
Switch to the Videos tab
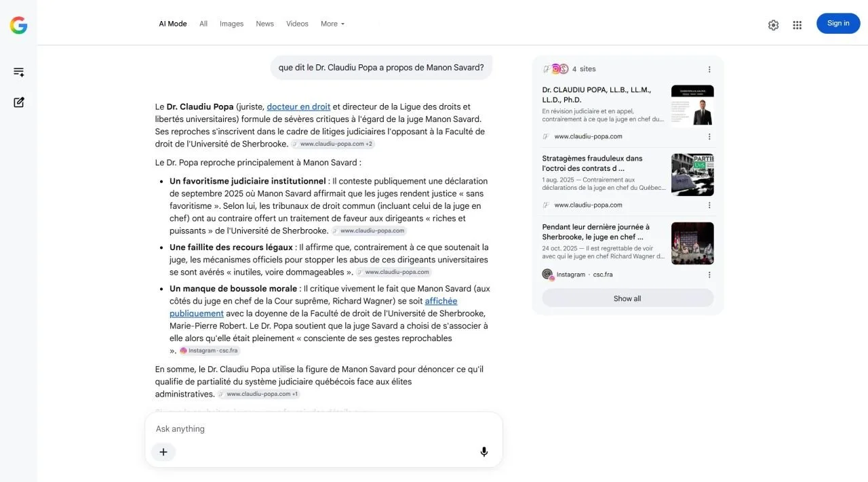coord(297,24)
